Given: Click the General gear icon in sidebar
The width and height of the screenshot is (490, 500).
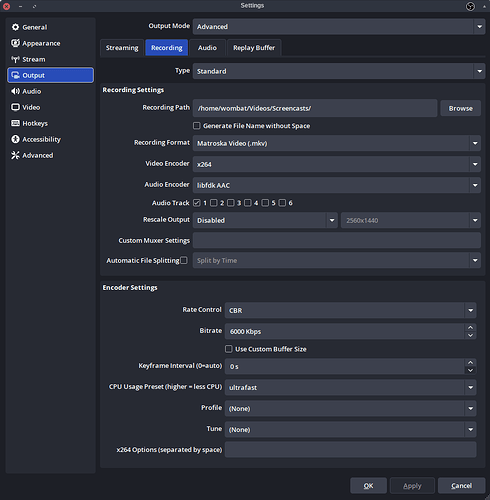Looking at the screenshot, I should (15, 27).
